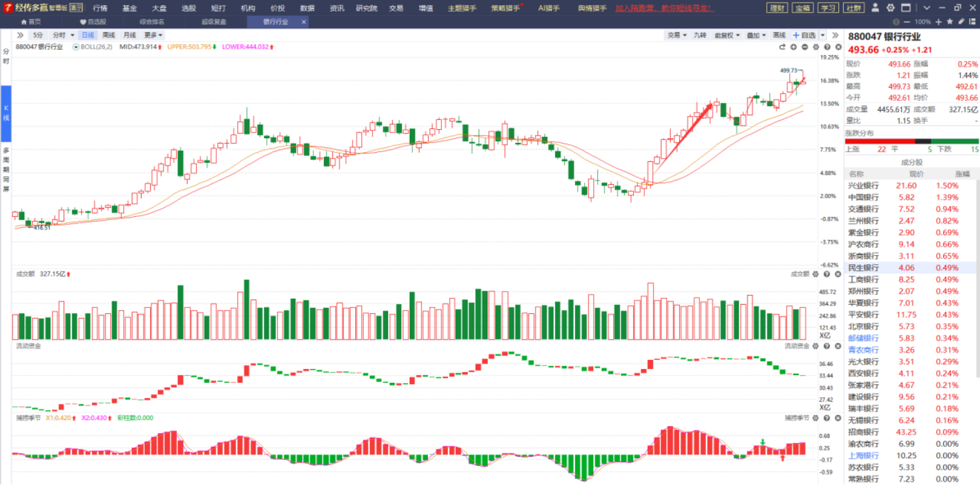Expand the BOLL indicator selector
This screenshot has width=980, height=485.
(76, 47)
